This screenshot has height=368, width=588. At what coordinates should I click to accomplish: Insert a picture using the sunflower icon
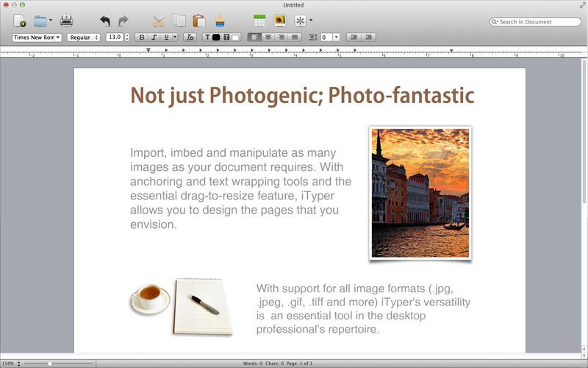[279, 21]
